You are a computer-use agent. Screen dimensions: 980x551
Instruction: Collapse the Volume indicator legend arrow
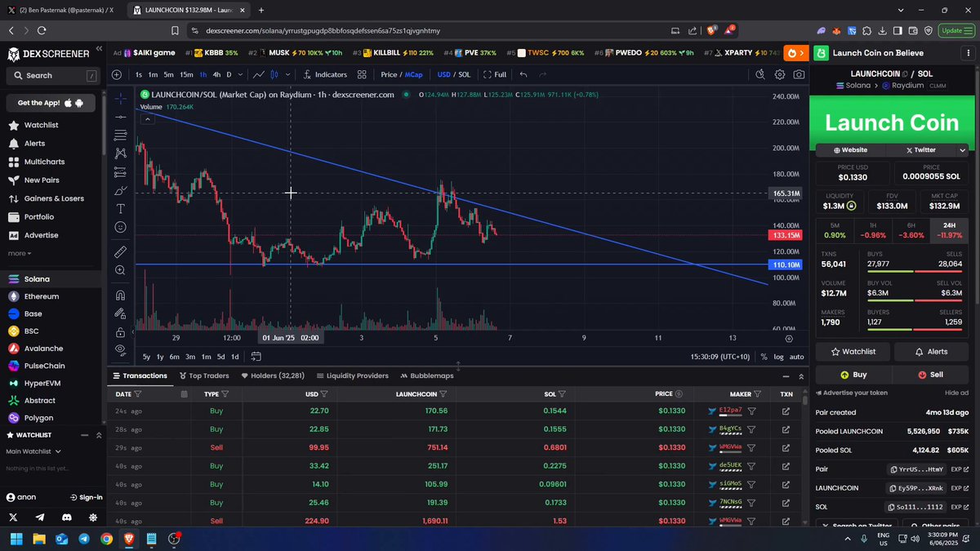pos(147,118)
